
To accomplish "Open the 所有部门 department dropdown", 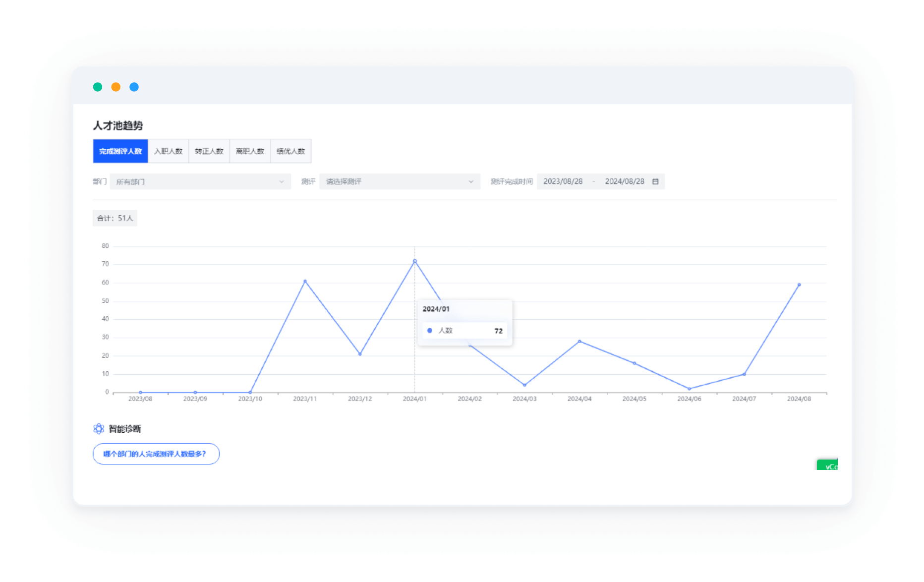I will click(x=200, y=181).
